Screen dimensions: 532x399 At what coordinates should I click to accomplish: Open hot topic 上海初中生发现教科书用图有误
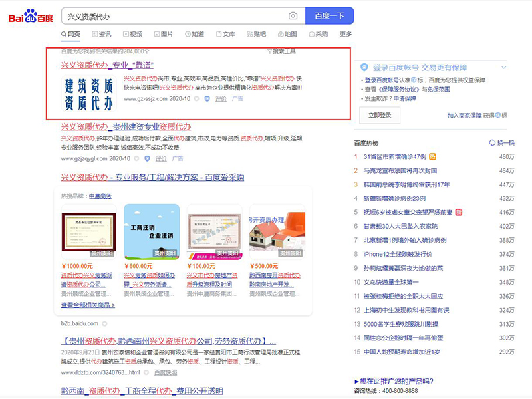pyautogui.click(x=406, y=310)
